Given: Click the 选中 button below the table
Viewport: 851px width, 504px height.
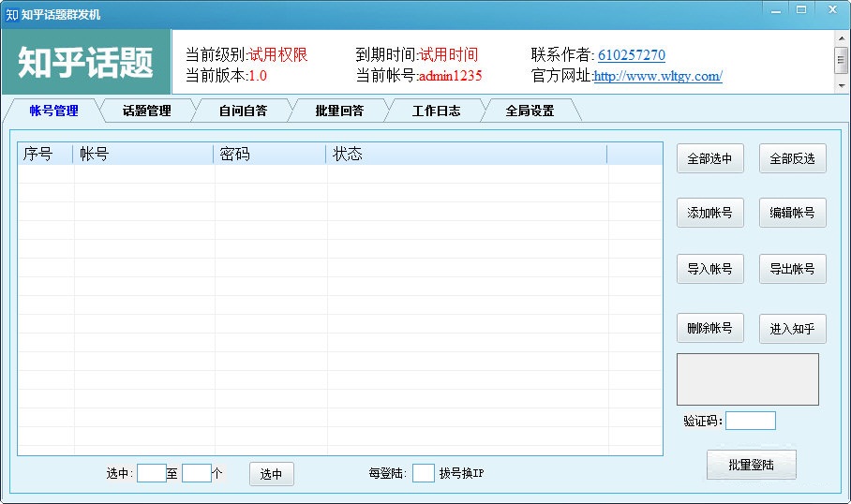Looking at the screenshot, I should [272, 474].
